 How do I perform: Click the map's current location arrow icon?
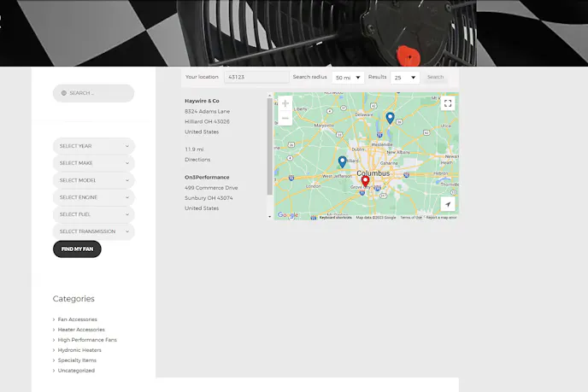click(x=447, y=205)
